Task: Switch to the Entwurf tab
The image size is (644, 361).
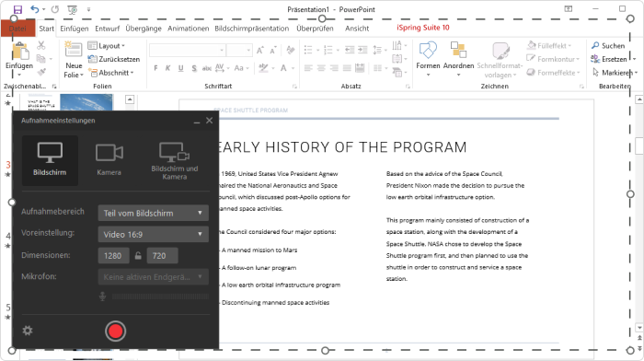Action: pyautogui.click(x=108, y=29)
